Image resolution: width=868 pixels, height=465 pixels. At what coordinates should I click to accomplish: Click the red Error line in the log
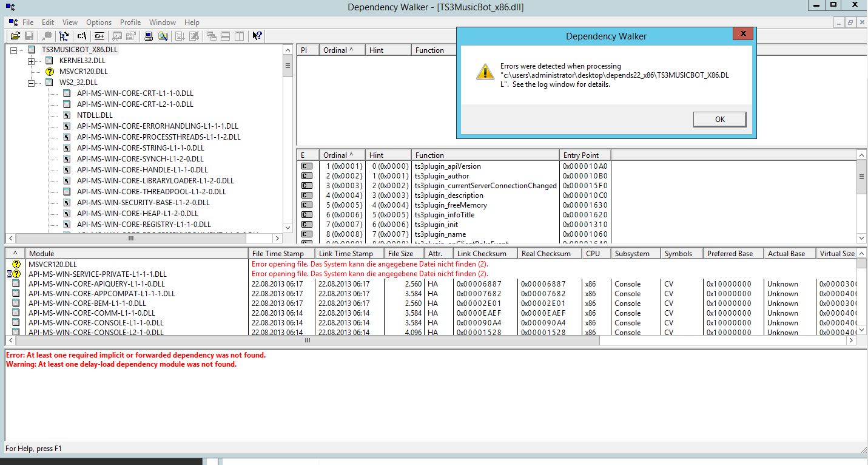pos(136,355)
